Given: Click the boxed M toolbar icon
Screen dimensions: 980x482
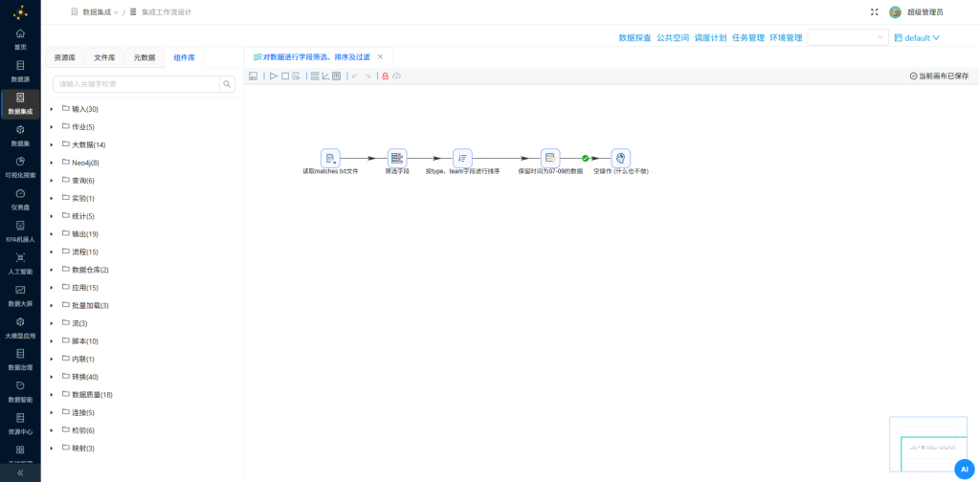Looking at the screenshot, I should click(336, 76).
